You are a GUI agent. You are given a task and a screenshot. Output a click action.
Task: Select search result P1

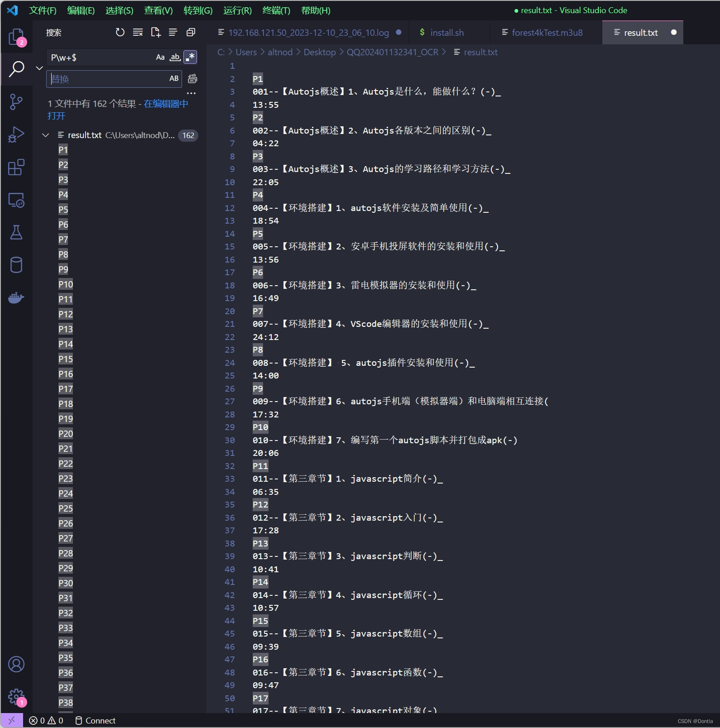tap(63, 150)
